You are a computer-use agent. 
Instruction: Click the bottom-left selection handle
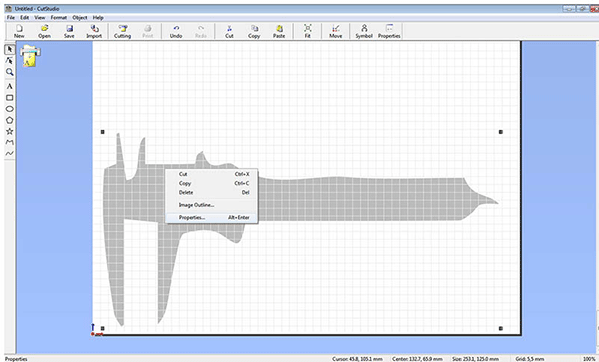102,328
